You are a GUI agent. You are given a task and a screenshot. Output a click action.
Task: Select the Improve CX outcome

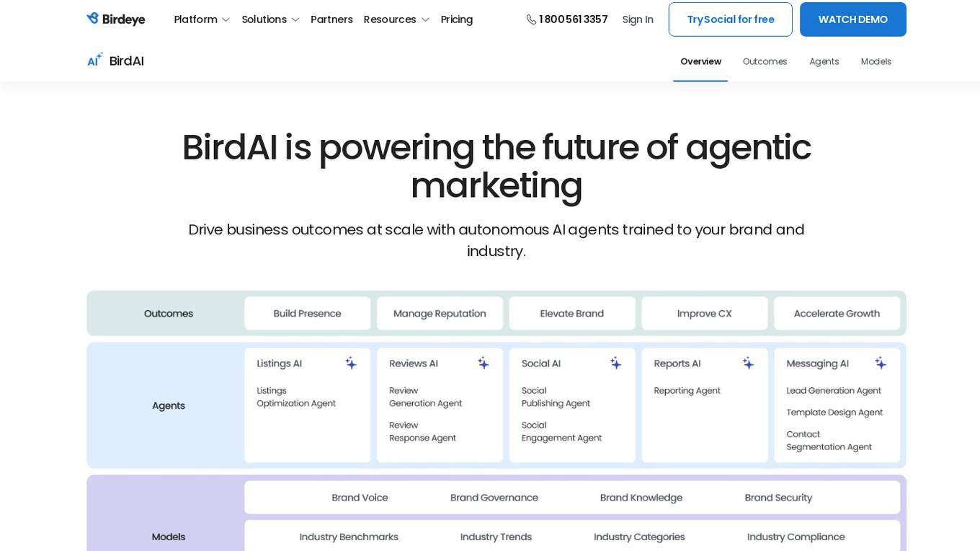[705, 314]
